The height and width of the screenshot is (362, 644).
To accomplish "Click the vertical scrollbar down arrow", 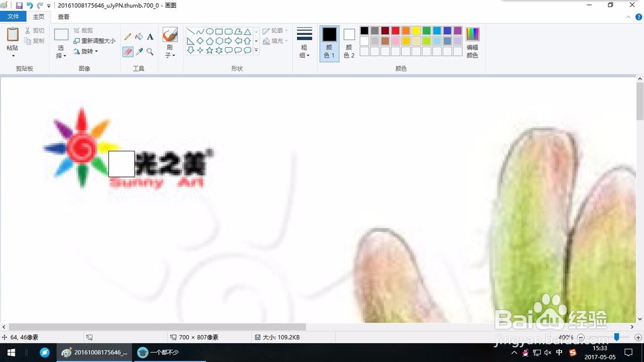I will pos(640,319).
